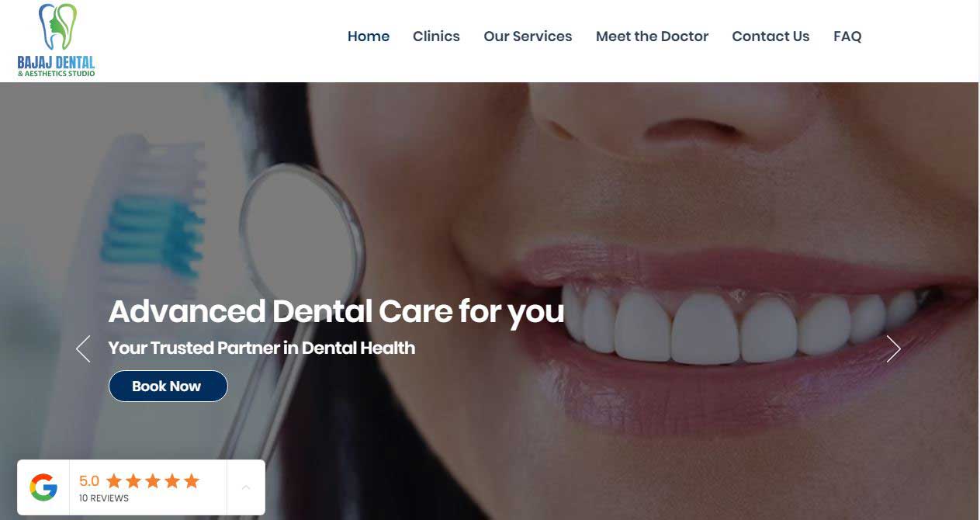
Task: Click the Advanced Dental Care for you heading
Action: pyautogui.click(x=336, y=311)
